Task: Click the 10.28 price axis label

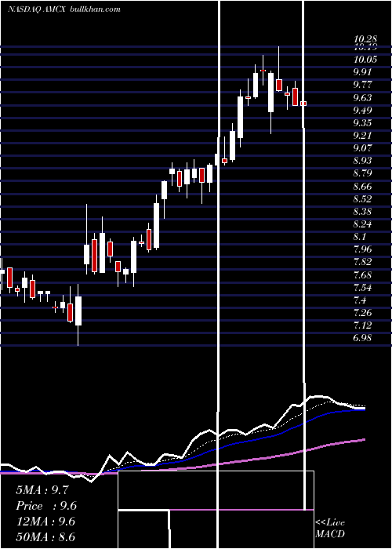Action: (x=365, y=39)
